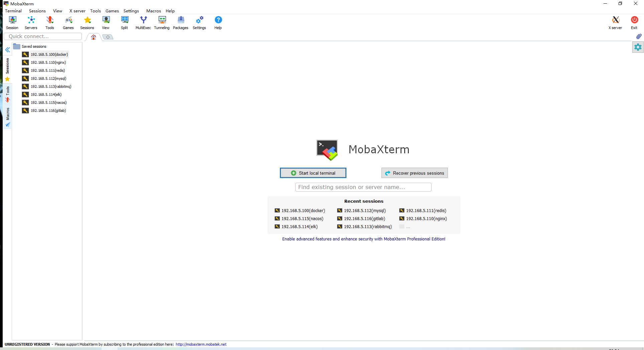644x350 pixels.
Task: Open recent session 192.168.5.100(docker)
Action: pyautogui.click(x=300, y=210)
